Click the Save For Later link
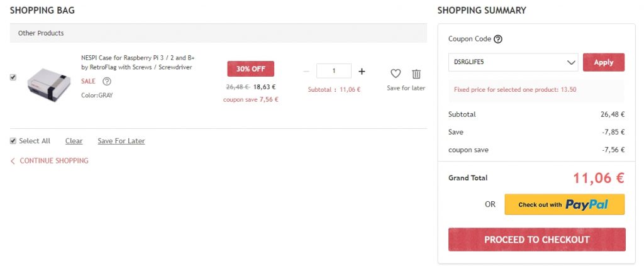The width and height of the screenshot is (644, 269). point(121,141)
